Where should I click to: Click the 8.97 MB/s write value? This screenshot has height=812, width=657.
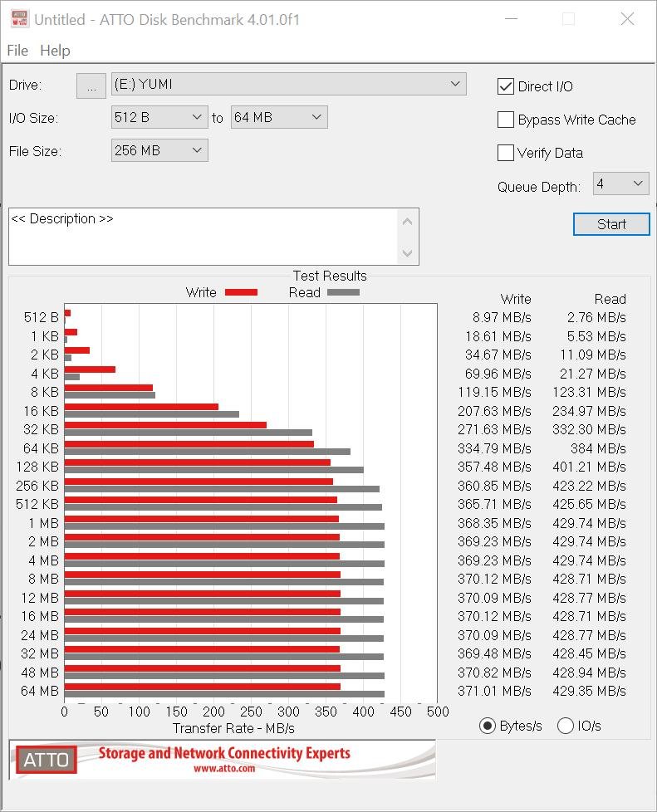502,317
